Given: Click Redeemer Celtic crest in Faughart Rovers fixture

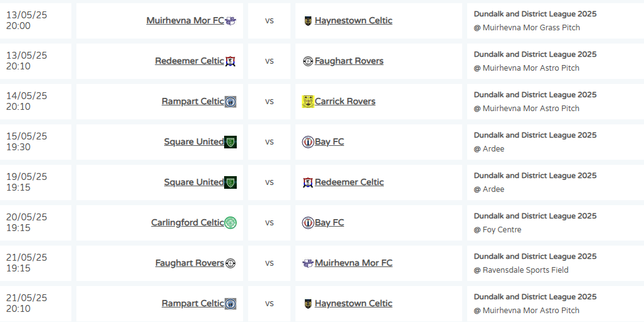Looking at the screenshot, I should (x=230, y=61).
